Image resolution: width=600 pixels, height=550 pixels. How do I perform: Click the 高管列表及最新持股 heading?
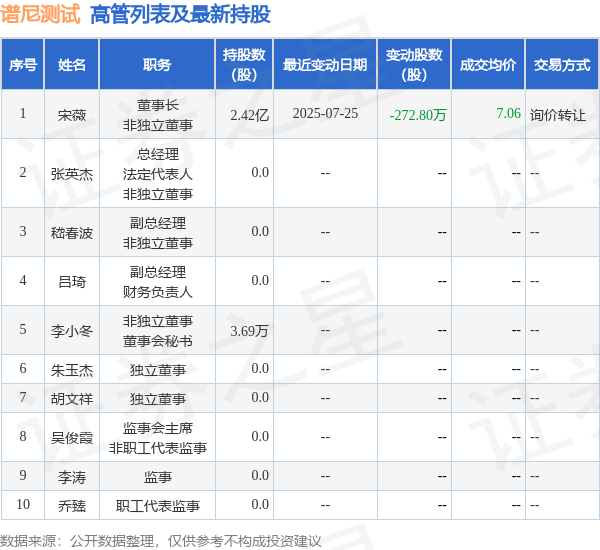(180, 15)
